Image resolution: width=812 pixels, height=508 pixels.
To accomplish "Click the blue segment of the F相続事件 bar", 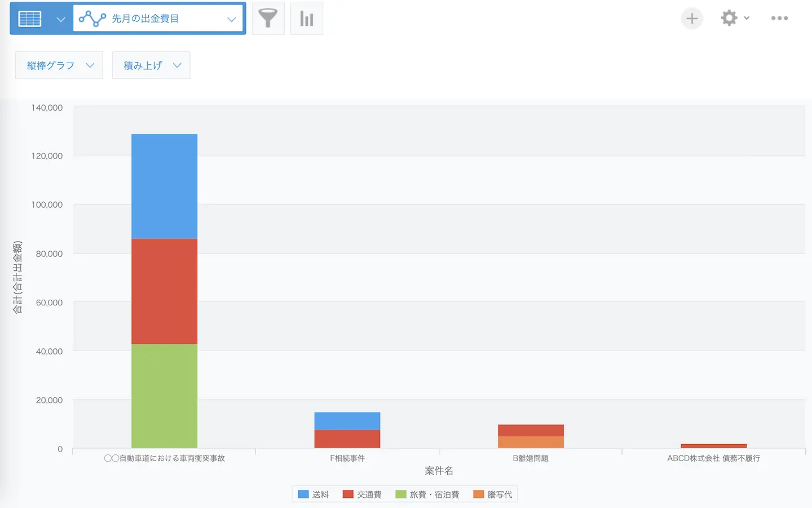I will 347,421.
